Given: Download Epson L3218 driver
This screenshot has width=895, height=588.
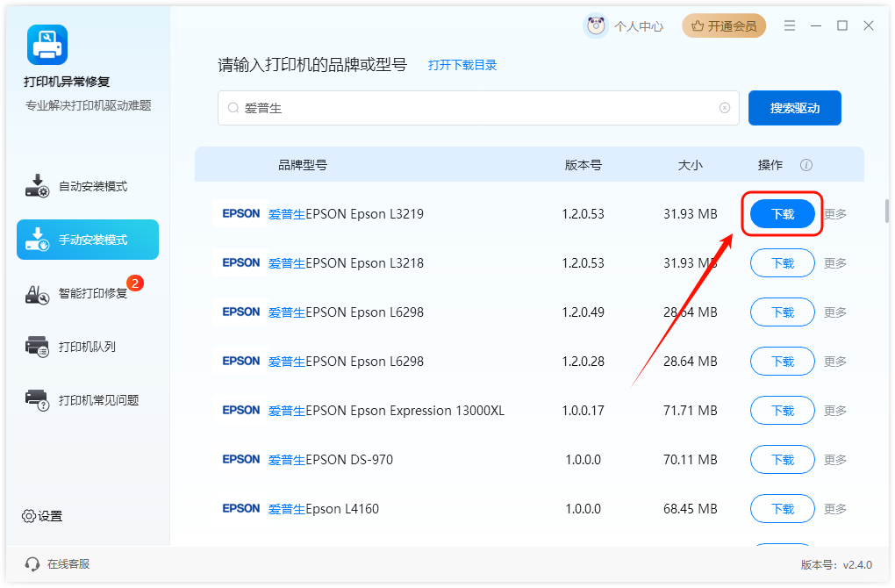Looking at the screenshot, I should coord(782,263).
